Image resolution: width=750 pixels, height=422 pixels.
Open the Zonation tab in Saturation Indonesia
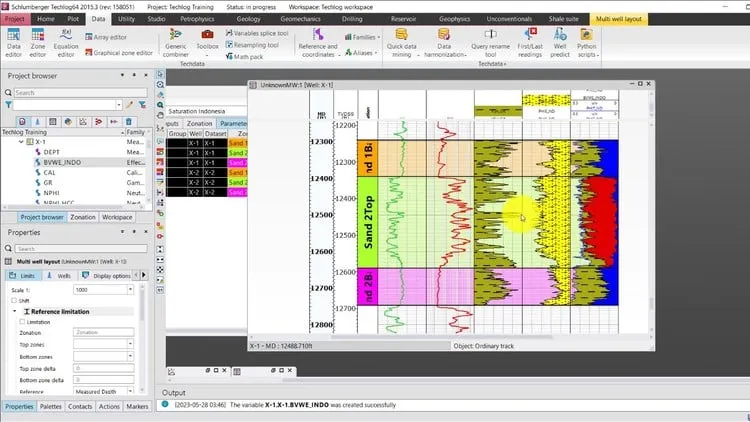point(199,123)
